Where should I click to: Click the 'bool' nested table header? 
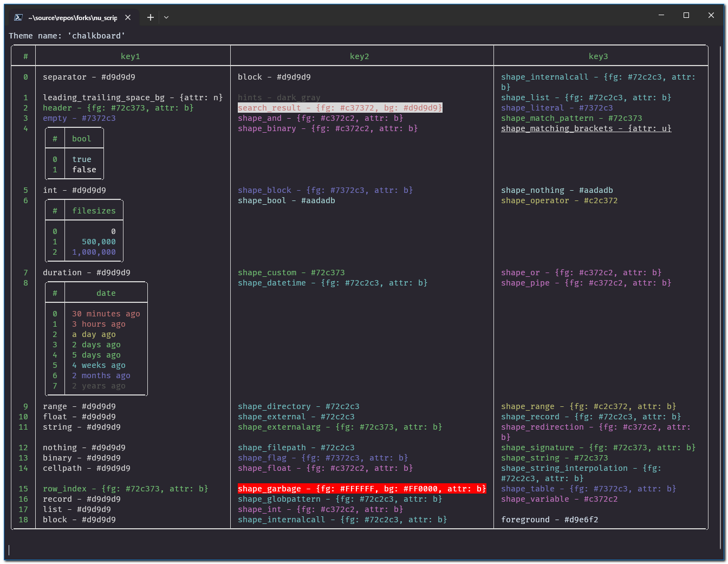point(82,139)
